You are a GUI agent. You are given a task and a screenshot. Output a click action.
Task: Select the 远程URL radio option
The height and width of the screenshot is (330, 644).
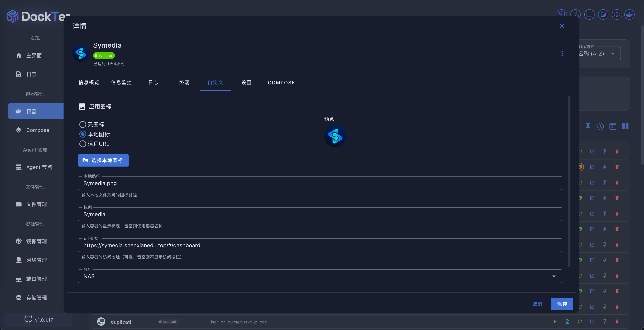point(83,144)
